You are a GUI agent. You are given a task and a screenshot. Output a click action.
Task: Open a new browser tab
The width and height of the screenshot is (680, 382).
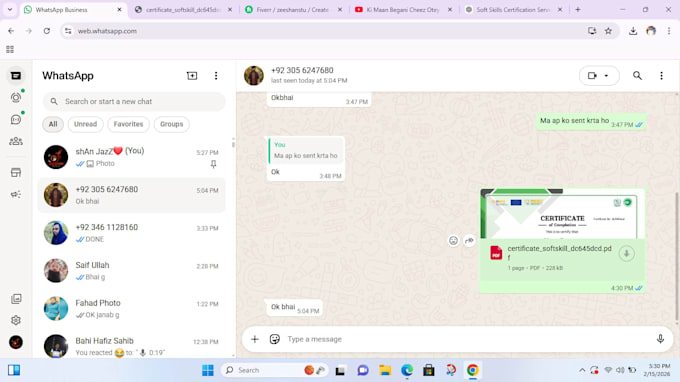[578, 10]
